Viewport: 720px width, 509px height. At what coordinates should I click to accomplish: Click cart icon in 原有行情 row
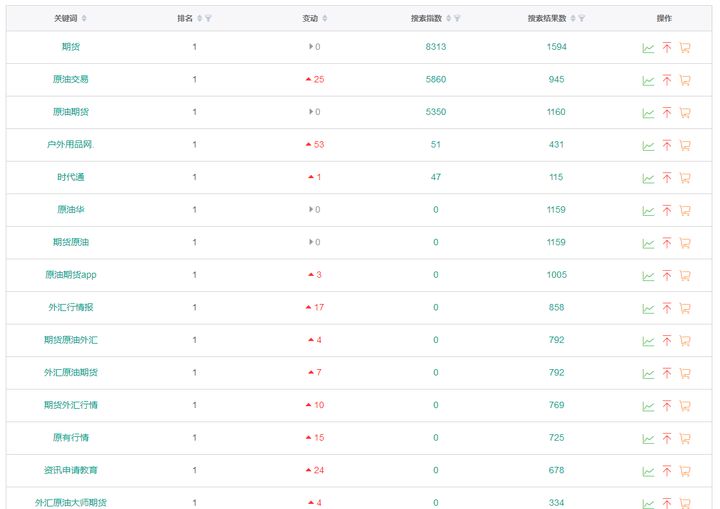click(x=685, y=439)
